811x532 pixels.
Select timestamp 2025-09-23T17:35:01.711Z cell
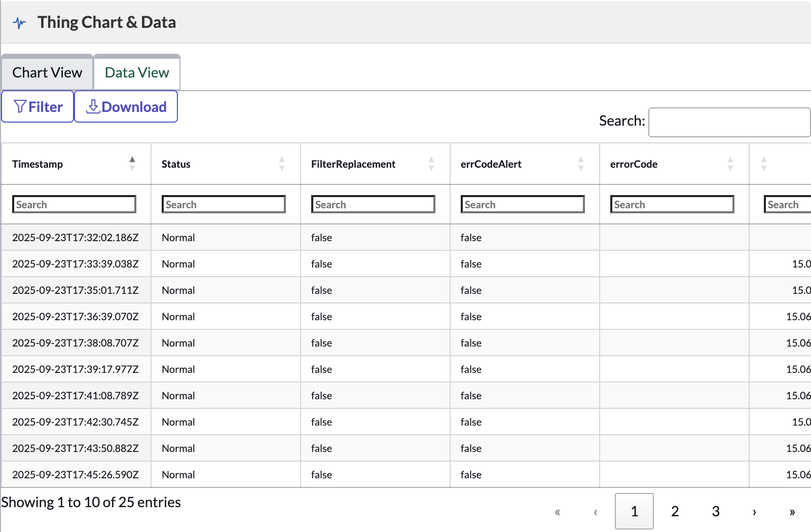pyautogui.click(x=76, y=290)
